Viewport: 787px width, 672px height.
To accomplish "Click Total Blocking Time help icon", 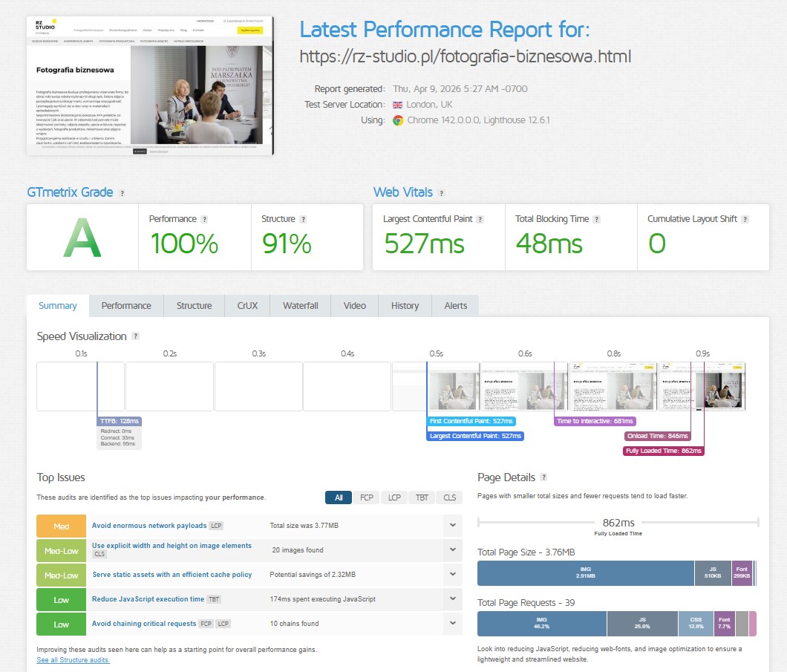I will [x=596, y=220].
